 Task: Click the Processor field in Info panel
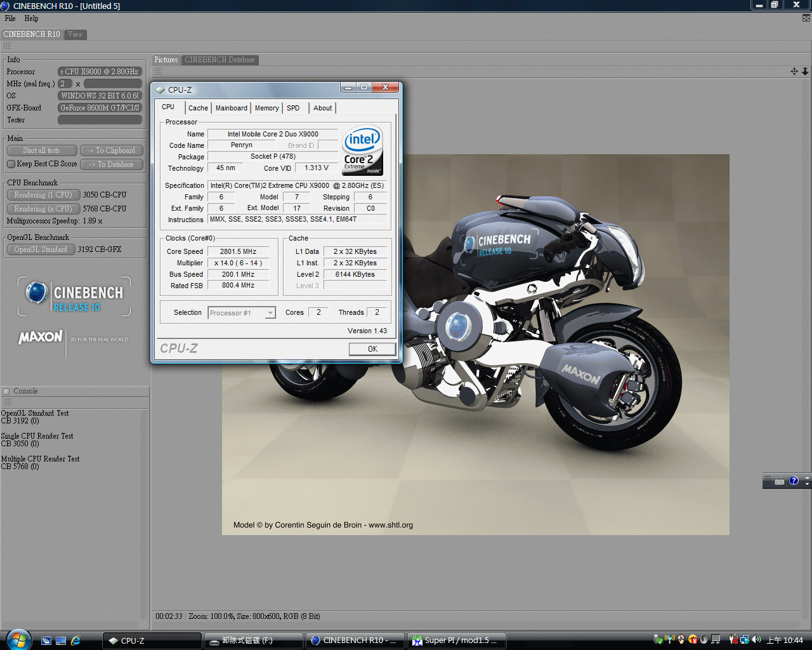pyautogui.click(x=100, y=72)
